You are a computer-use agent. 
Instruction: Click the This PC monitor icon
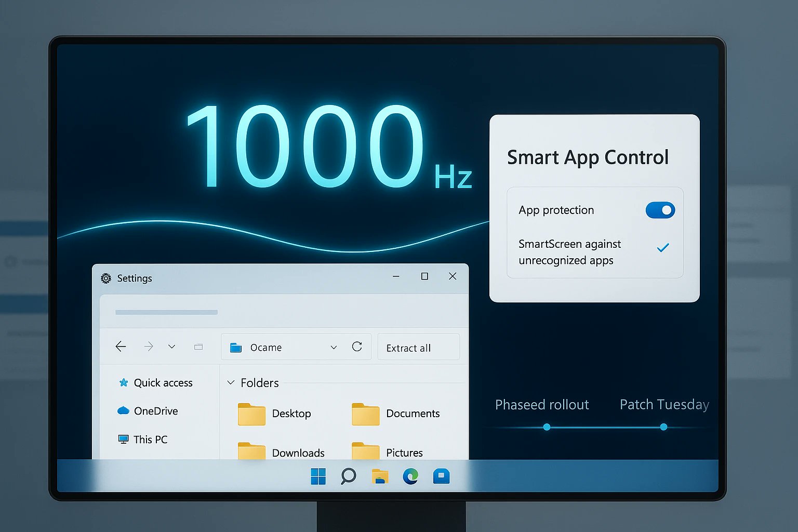pyautogui.click(x=123, y=440)
